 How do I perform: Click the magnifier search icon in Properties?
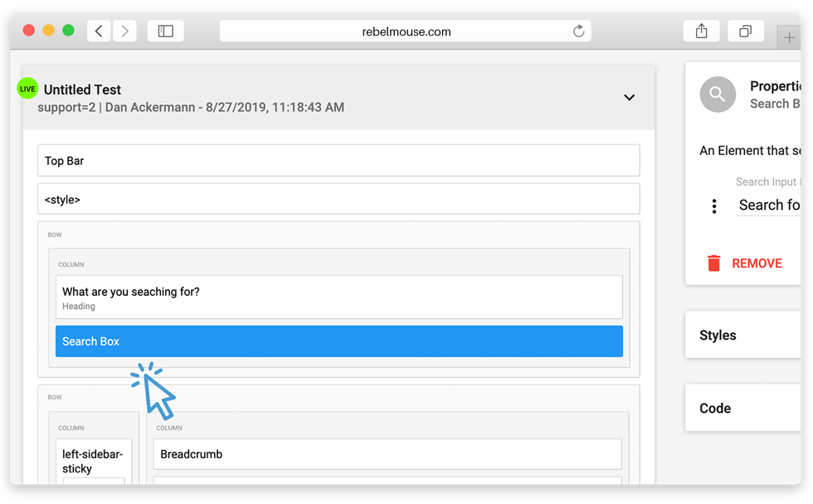pyautogui.click(x=718, y=94)
